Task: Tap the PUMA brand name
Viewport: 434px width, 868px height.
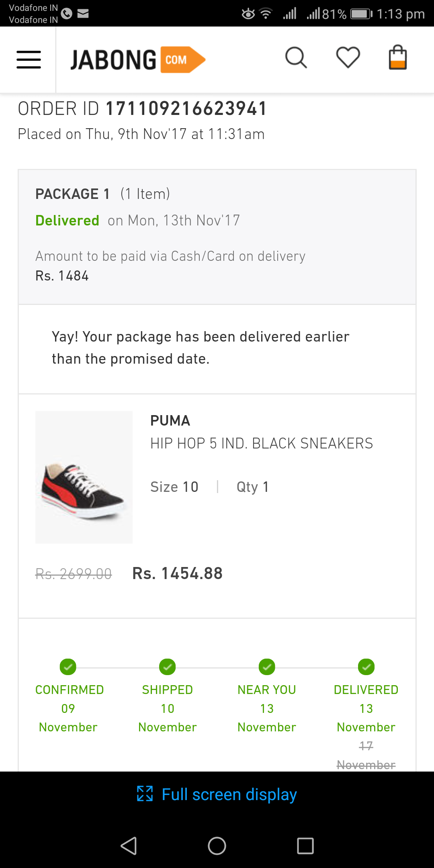Action: tap(170, 421)
